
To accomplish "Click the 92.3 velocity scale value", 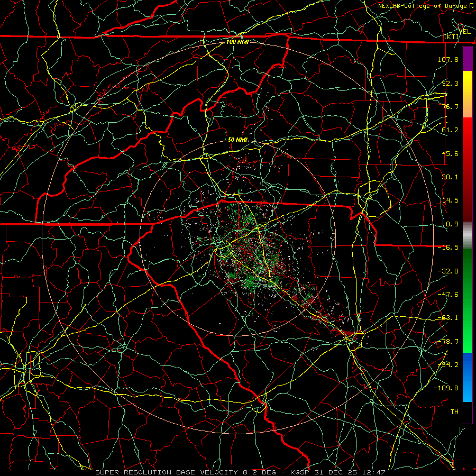I will pos(450,83).
